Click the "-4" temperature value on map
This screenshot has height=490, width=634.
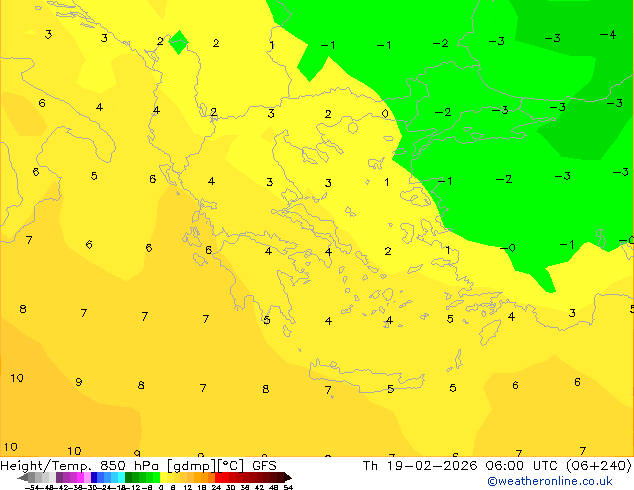(x=608, y=34)
